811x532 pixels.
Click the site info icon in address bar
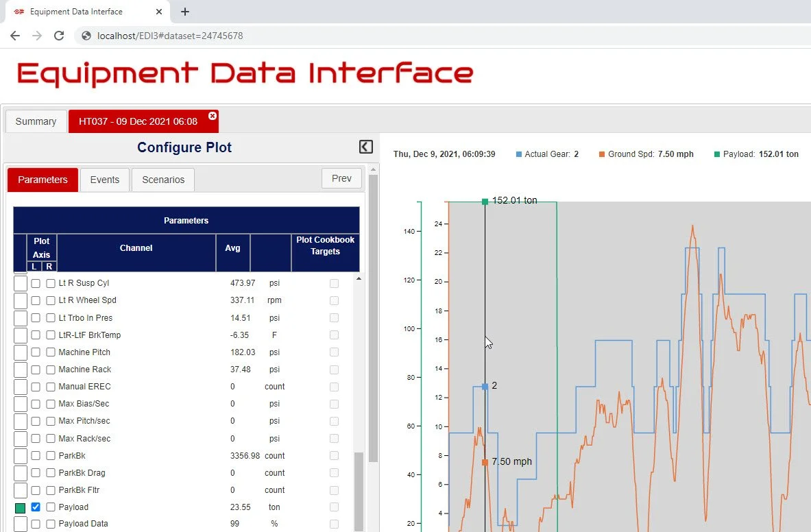tap(86, 36)
